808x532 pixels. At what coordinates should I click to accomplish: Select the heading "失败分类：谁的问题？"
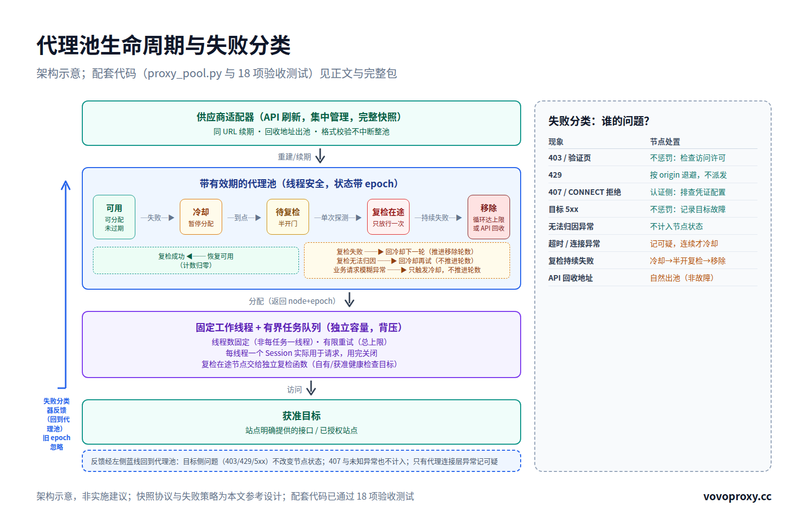[599, 121]
